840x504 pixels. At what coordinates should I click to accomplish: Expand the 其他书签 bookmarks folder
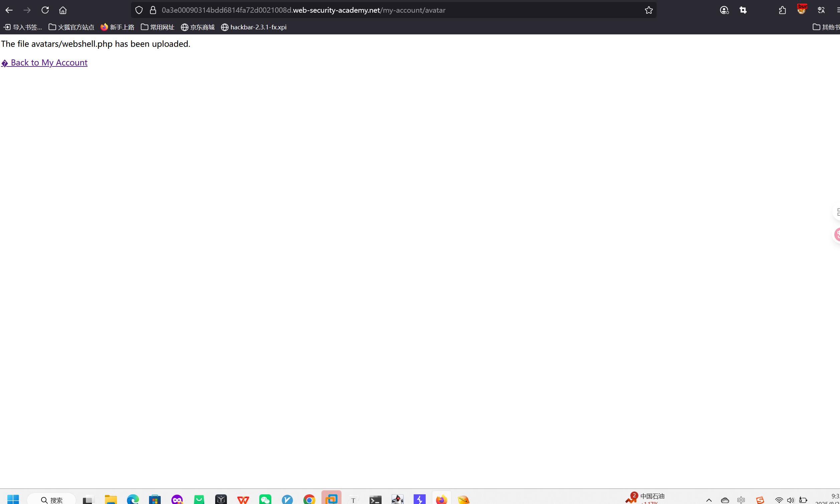[826, 27]
